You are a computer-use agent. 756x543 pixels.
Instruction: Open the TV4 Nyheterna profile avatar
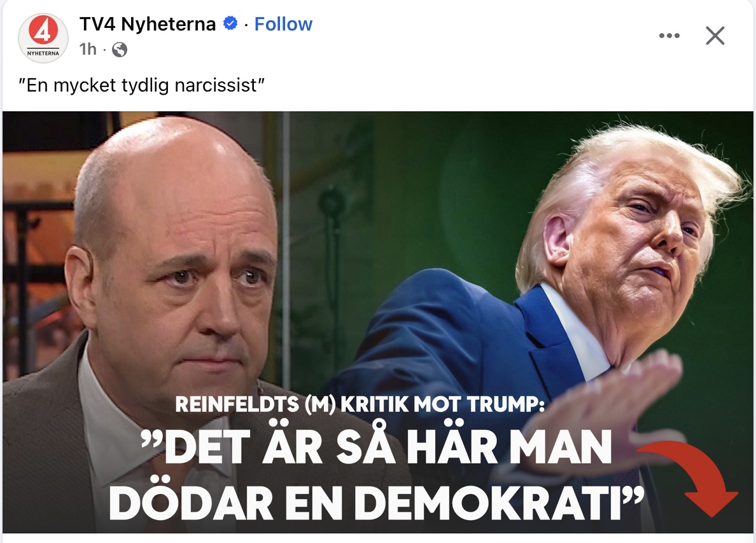(43, 38)
